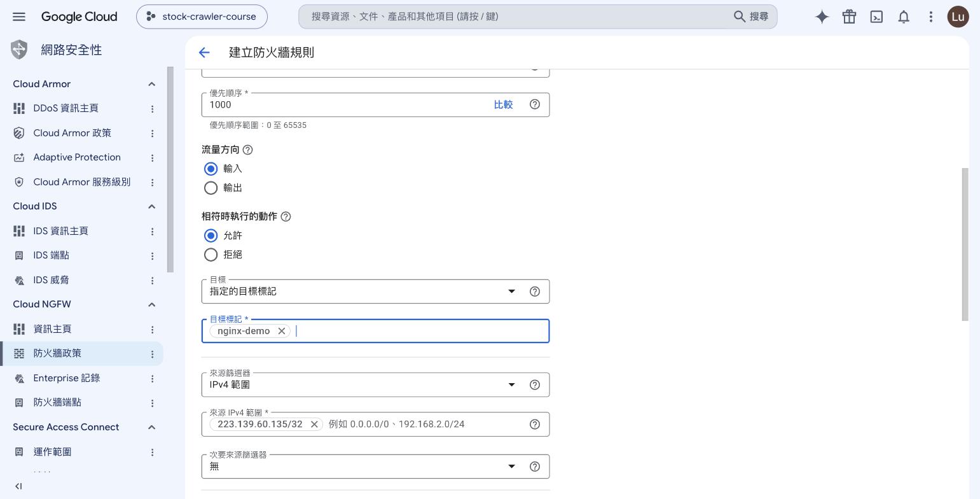
Task: Remove the 223.139.60.135/32 IP chip
Action: coord(314,425)
